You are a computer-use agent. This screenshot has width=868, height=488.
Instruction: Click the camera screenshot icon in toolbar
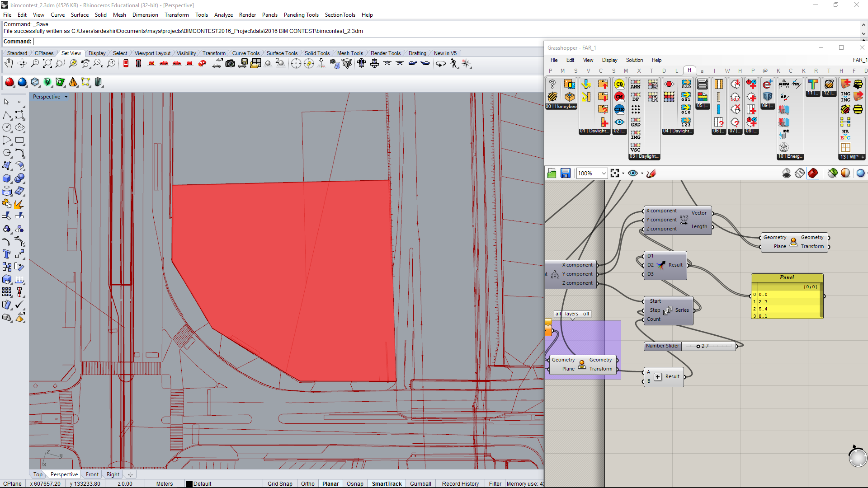(230, 64)
